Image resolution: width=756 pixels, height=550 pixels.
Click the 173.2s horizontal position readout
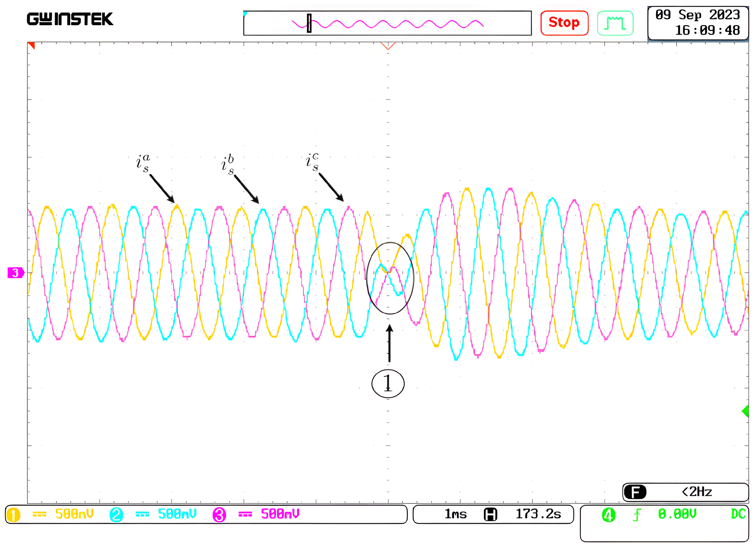538,514
